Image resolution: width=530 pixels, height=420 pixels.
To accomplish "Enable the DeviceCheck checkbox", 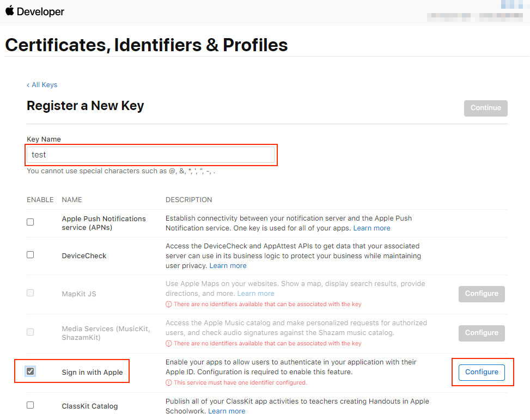I will point(31,255).
